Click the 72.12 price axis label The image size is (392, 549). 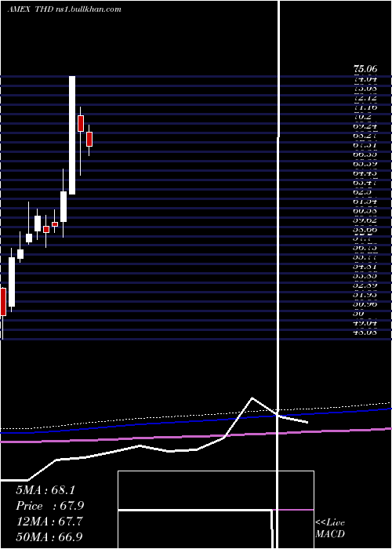[365, 98]
